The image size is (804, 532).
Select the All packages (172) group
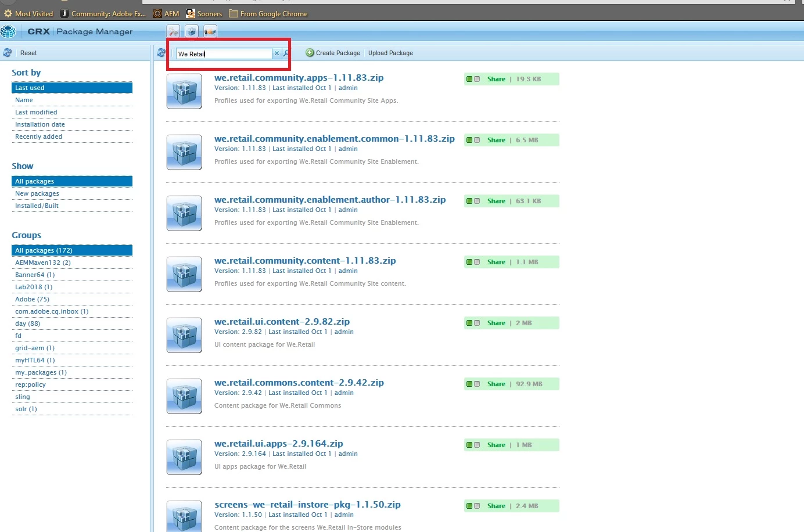pos(72,250)
